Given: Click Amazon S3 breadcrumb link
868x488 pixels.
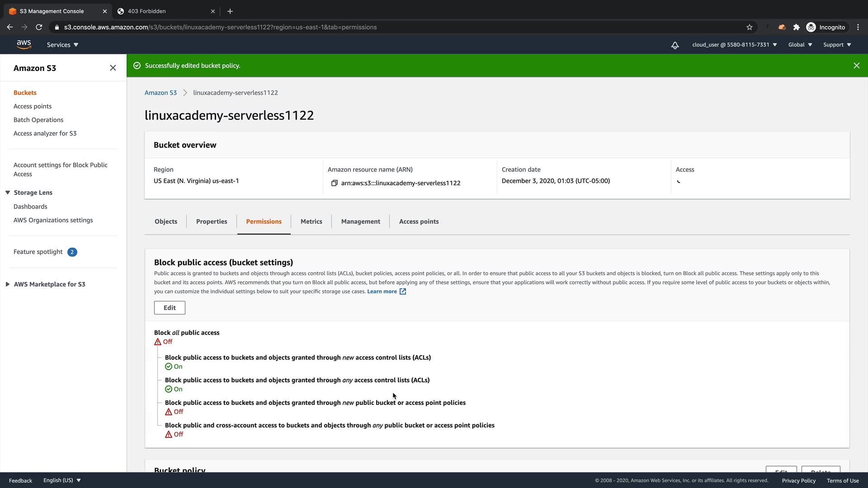Looking at the screenshot, I should pos(160,93).
